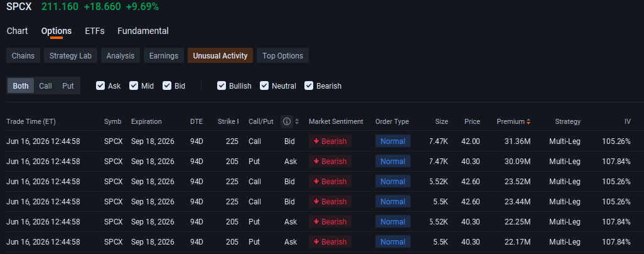Select the 23.44M premium value
The width and height of the screenshot is (644, 254).
[x=517, y=202]
